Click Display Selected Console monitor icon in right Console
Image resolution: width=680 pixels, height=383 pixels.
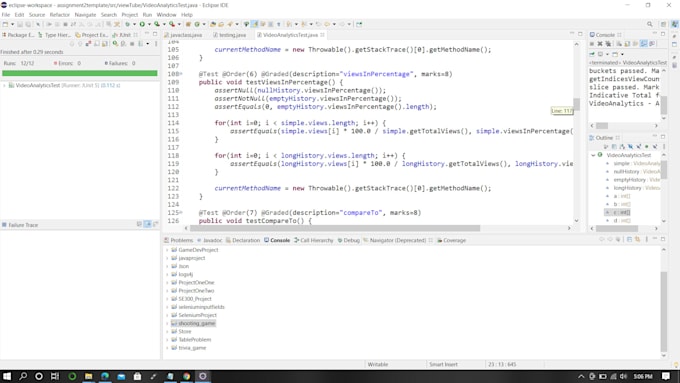(x=600, y=54)
